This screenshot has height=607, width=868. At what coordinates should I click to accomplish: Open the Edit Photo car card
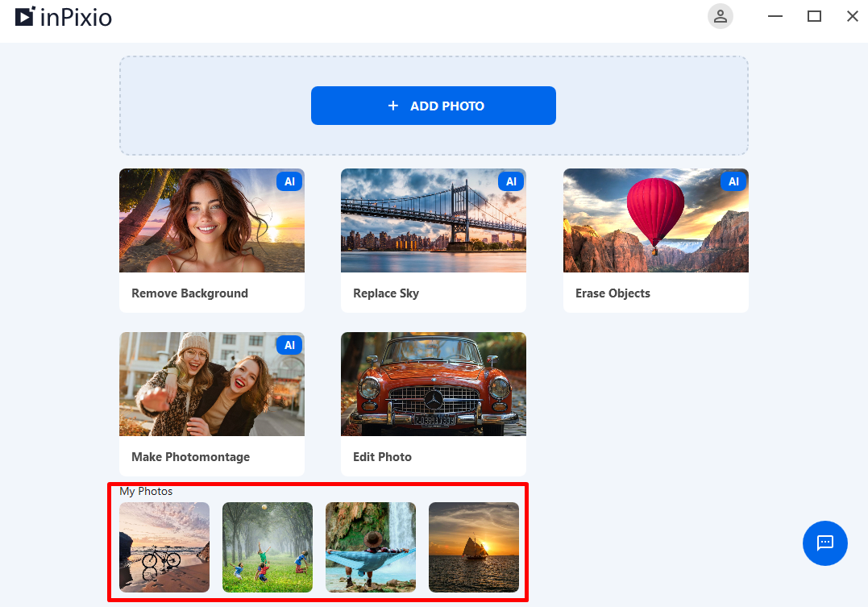click(434, 404)
